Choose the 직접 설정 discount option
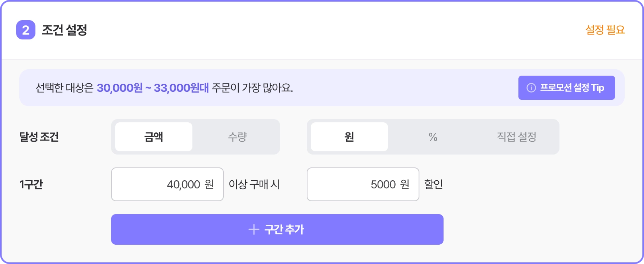 [516, 137]
